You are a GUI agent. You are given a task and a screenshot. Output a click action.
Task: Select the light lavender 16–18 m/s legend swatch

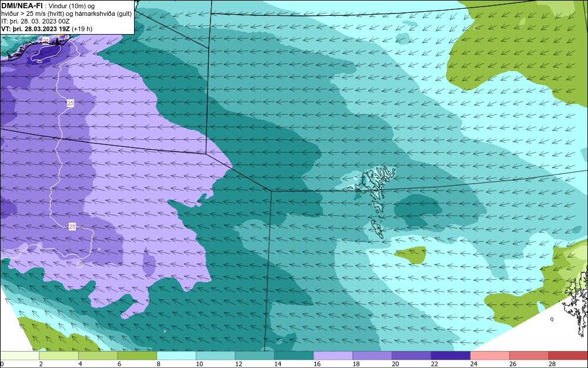tap(333, 355)
